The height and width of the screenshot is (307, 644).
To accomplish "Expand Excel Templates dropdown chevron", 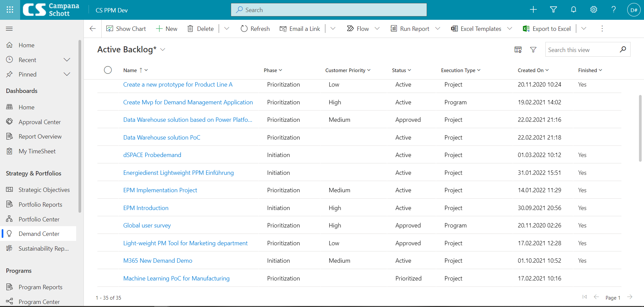I will [x=510, y=29].
